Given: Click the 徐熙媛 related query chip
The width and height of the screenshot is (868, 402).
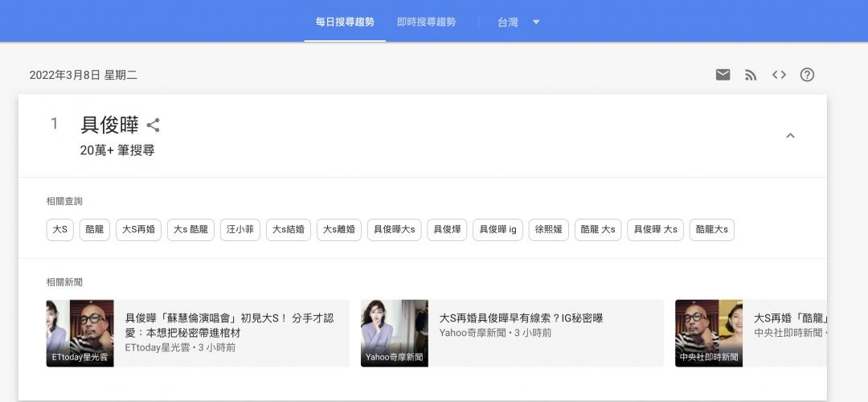Looking at the screenshot, I should (x=548, y=230).
